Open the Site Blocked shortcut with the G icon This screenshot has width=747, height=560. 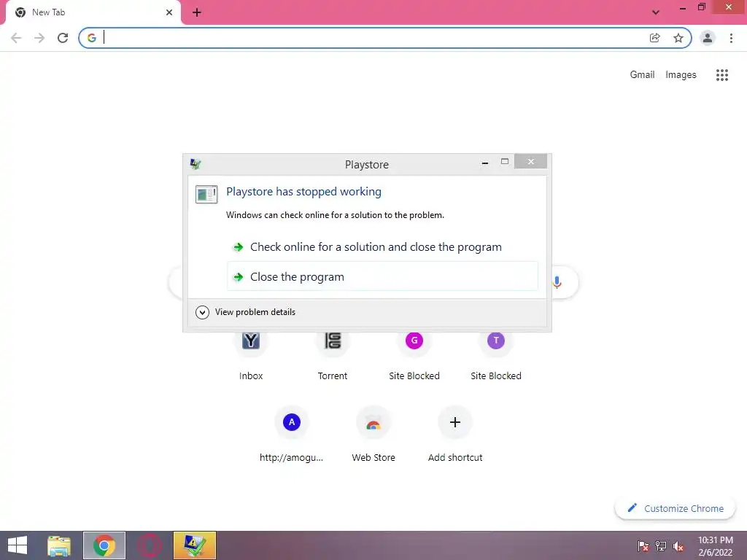pyautogui.click(x=414, y=355)
